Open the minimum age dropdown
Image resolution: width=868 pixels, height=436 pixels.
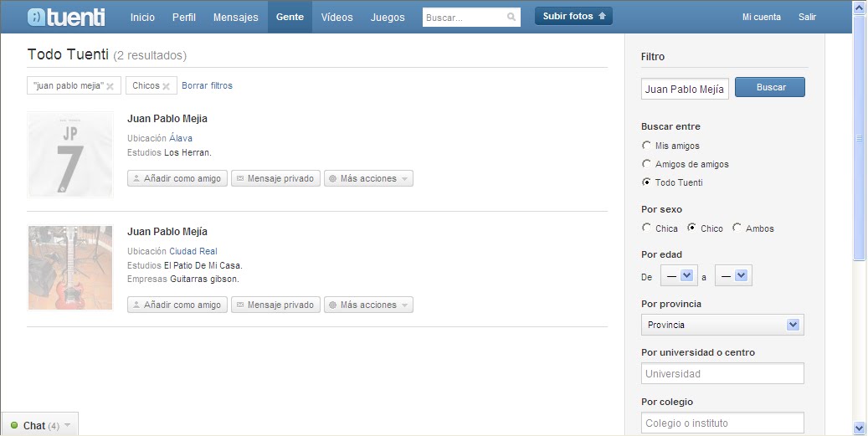679,275
